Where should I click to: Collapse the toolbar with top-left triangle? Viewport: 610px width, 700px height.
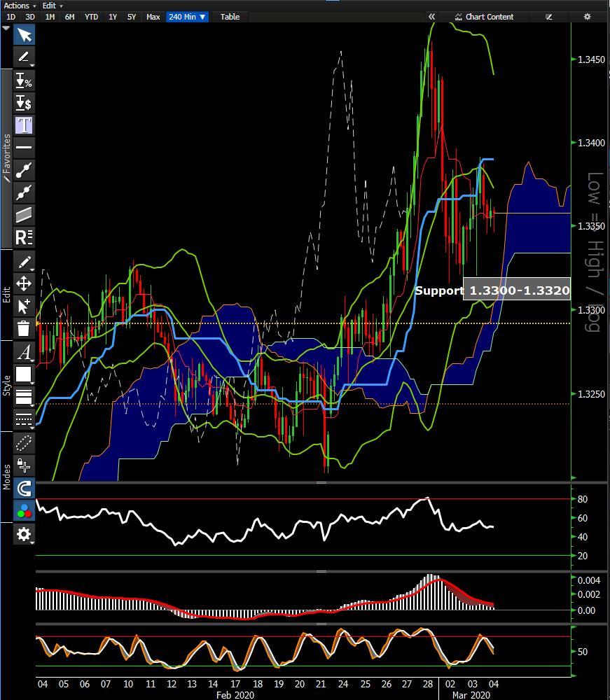(6, 28)
